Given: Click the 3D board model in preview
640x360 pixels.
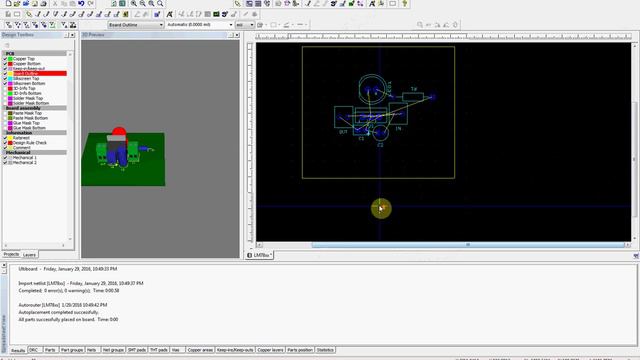Looking at the screenshot, I should (x=123, y=157).
